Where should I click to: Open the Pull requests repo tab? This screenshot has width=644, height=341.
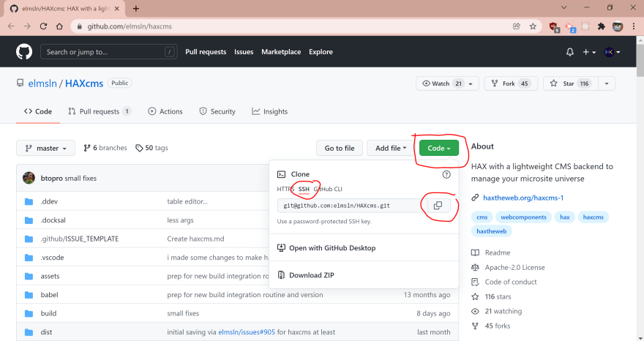point(100,111)
